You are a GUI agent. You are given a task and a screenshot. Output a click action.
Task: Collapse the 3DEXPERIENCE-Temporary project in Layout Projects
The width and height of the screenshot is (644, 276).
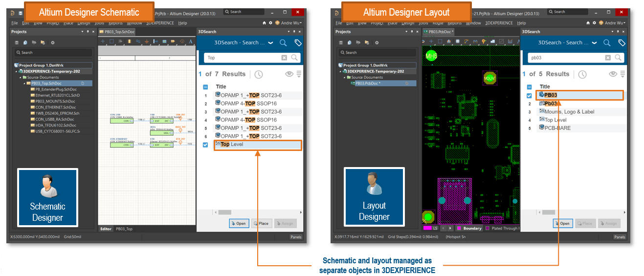tap(340, 71)
